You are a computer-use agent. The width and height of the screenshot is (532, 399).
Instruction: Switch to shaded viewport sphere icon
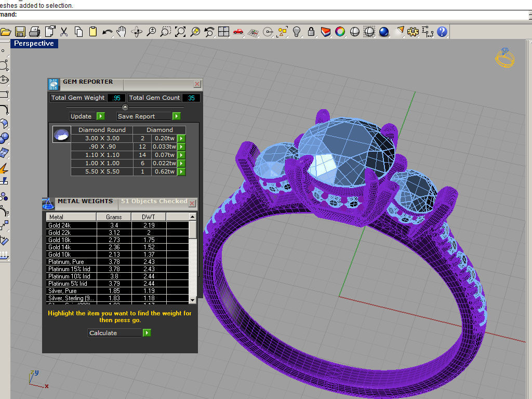pyautogui.click(x=354, y=32)
